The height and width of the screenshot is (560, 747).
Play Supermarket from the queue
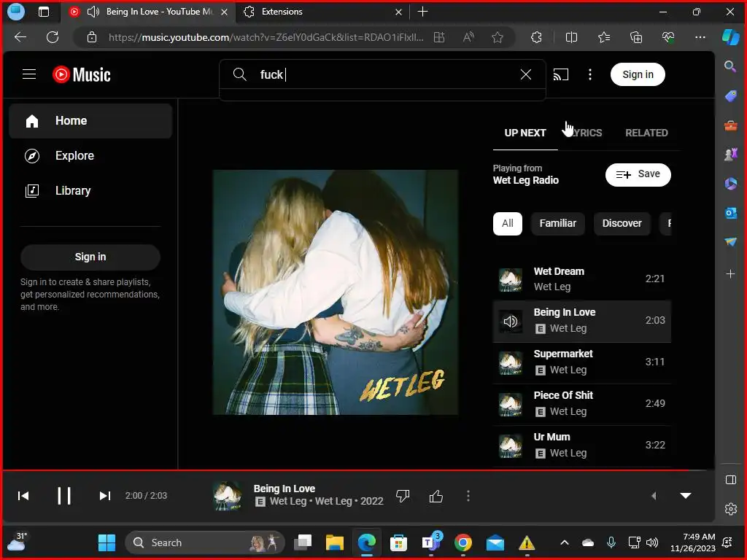pos(581,362)
